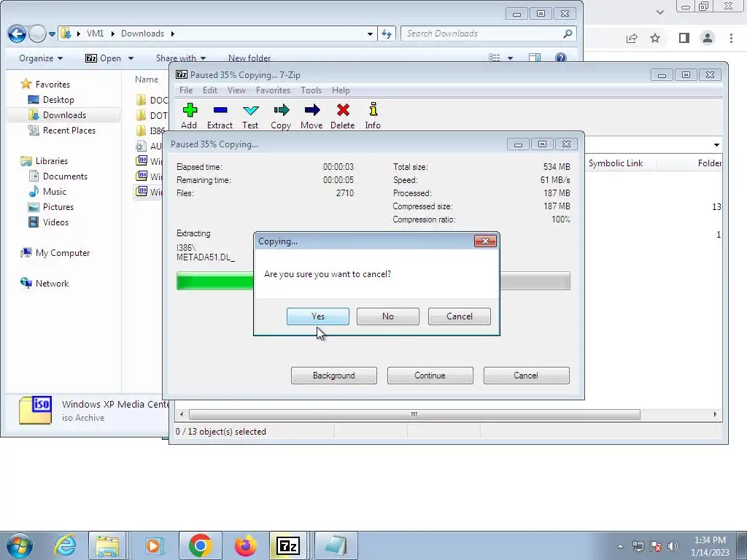Open the Organize dropdown in Explorer
The width and height of the screenshot is (747, 560).
coord(41,58)
